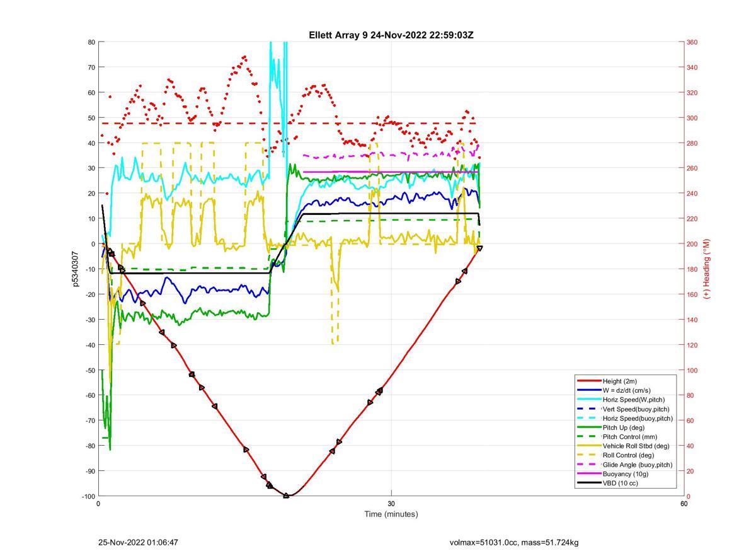
Task: Click the '-90' left axis tick label
Action: point(90,471)
